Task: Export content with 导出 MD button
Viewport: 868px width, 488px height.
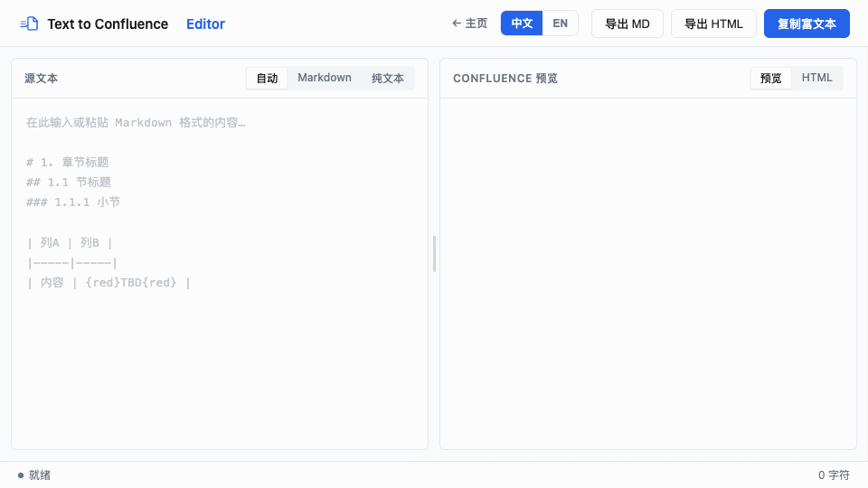Action: click(627, 23)
